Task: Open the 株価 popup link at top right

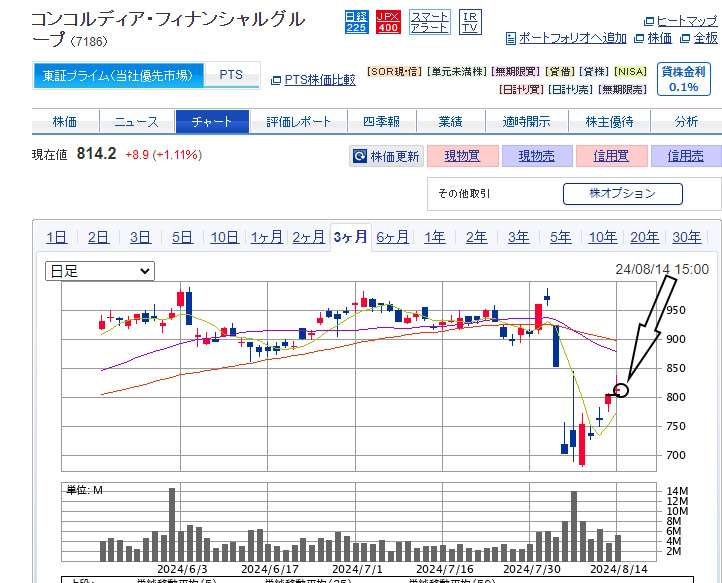Action: (659, 38)
